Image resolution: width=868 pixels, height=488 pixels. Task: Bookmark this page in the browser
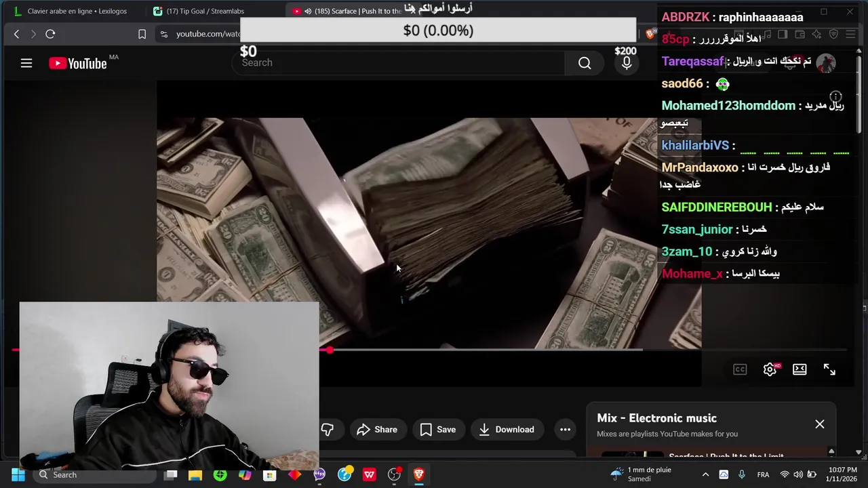pyautogui.click(x=142, y=34)
